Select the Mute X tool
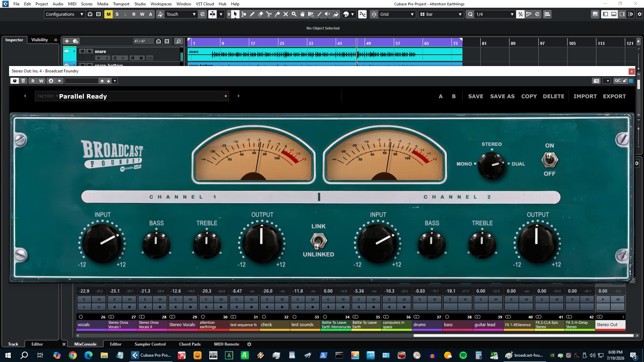This screenshot has width=644, height=362. click(286, 14)
